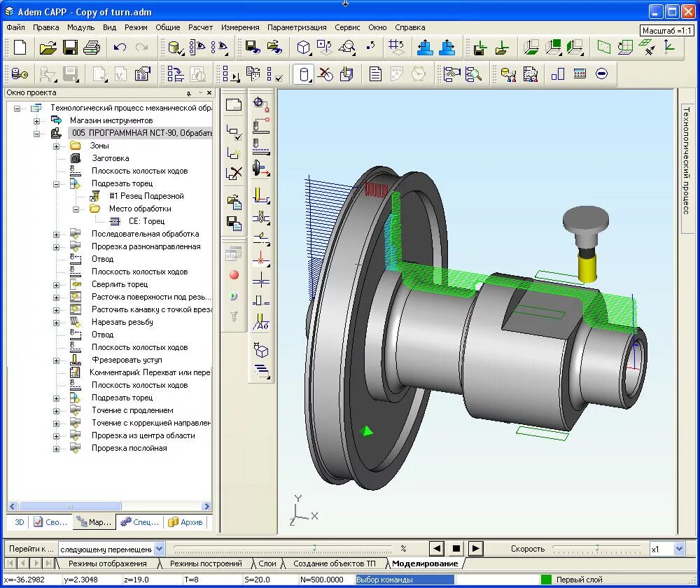Image resolution: width=700 pixels, height=588 pixels.
Task: Select the #1 Резец Подрезной item
Action: 146,196
